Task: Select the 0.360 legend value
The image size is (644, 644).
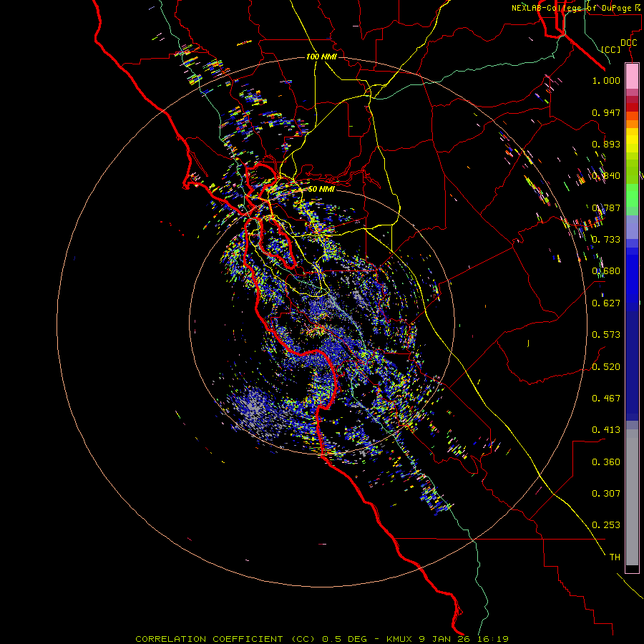Action: (x=606, y=462)
